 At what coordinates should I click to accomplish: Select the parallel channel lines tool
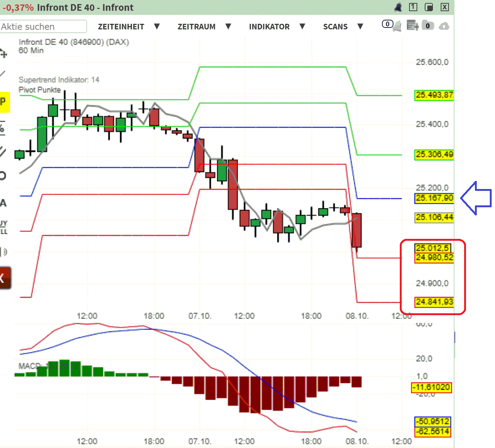[x=3, y=152]
